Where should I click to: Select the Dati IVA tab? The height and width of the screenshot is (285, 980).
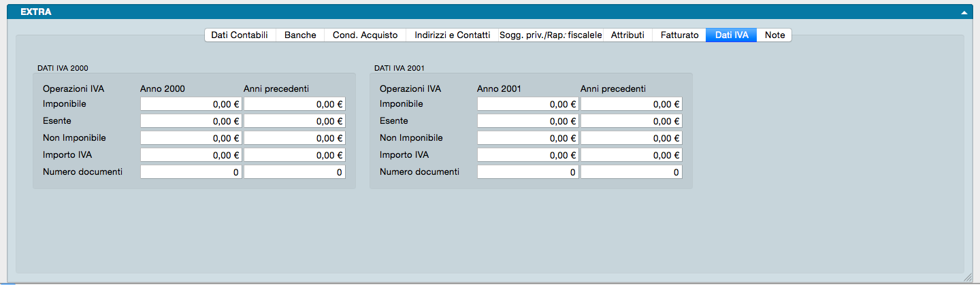coord(732,35)
